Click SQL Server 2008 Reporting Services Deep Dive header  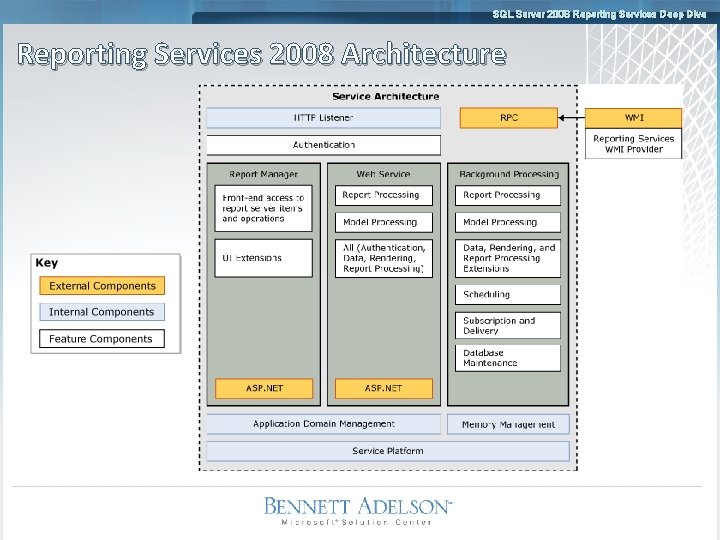[x=599, y=14]
